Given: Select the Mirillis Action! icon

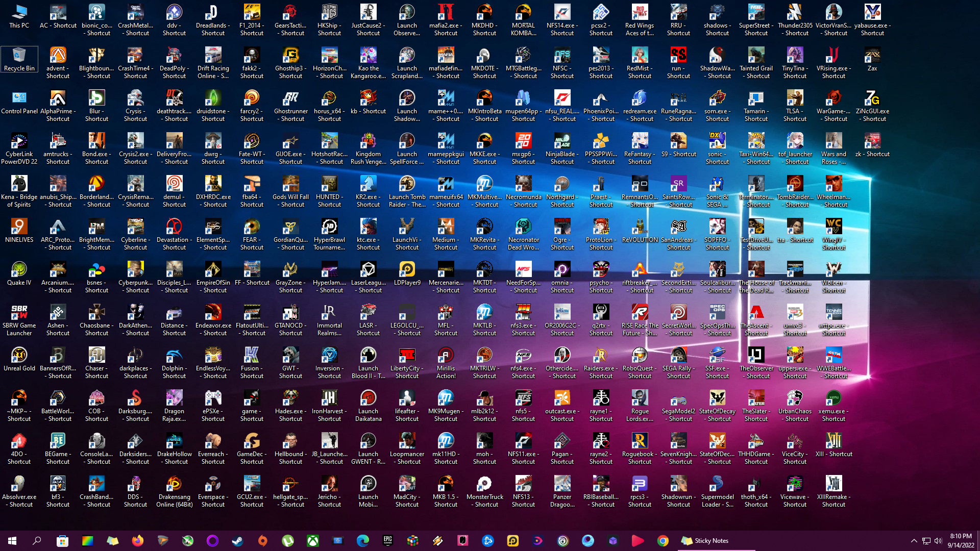Looking at the screenshot, I should [446, 363].
